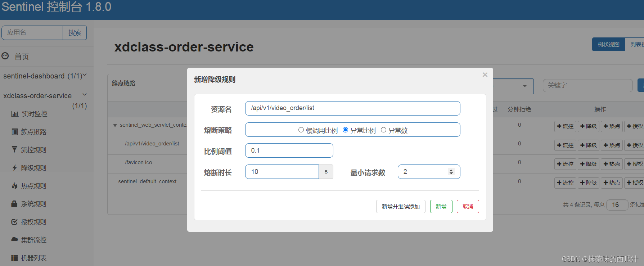The width and height of the screenshot is (644, 266).
Task: Open the 系统规则 menu item
Action: 34,204
